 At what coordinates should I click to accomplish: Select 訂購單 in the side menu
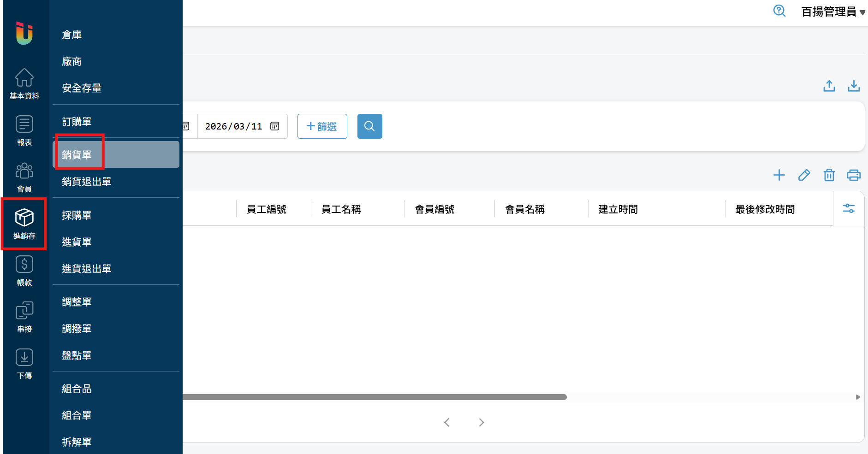click(x=77, y=122)
